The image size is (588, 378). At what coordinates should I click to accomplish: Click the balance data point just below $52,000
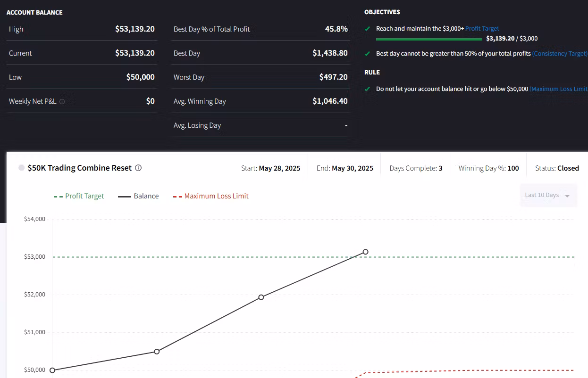click(261, 297)
